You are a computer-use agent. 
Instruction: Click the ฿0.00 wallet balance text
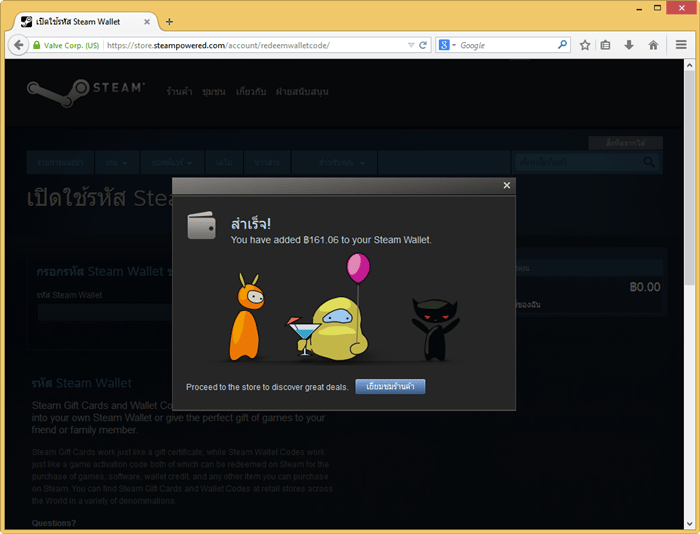[x=645, y=287]
